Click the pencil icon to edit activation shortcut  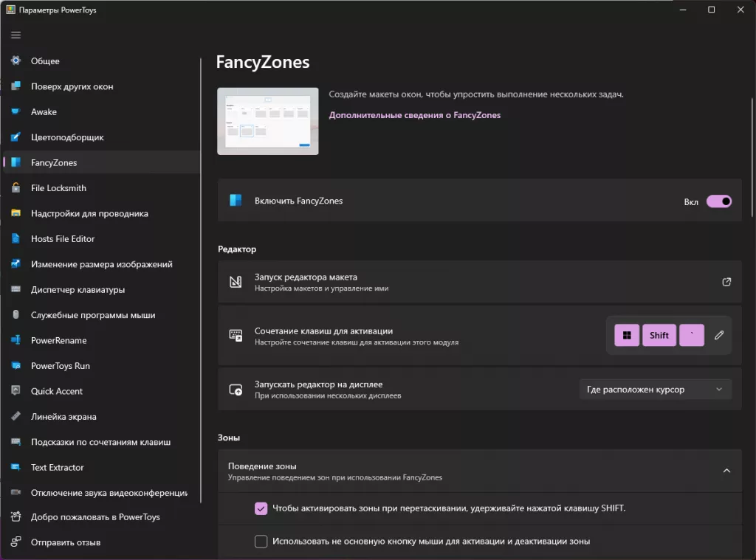pos(719,335)
